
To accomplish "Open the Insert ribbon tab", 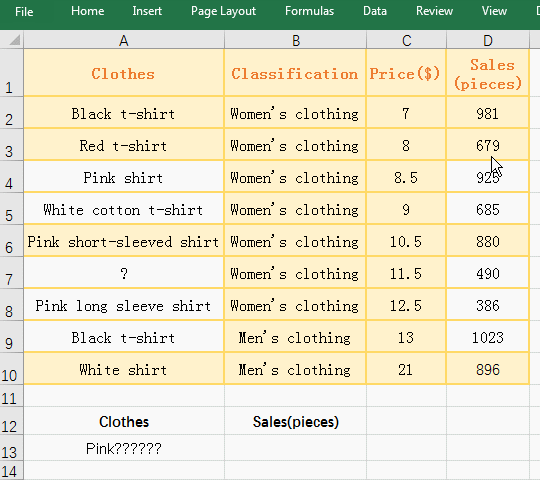I will pos(147,11).
